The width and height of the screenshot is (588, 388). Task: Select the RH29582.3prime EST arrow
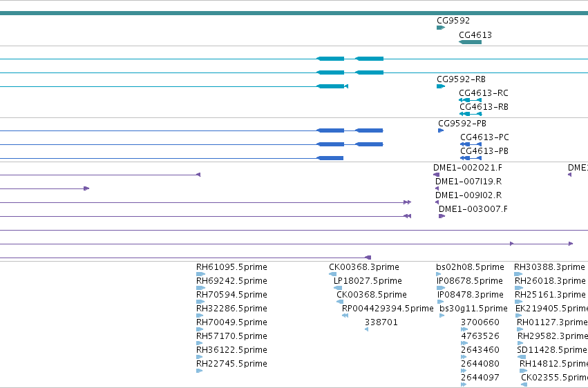pyautogui.click(x=520, y=343)
